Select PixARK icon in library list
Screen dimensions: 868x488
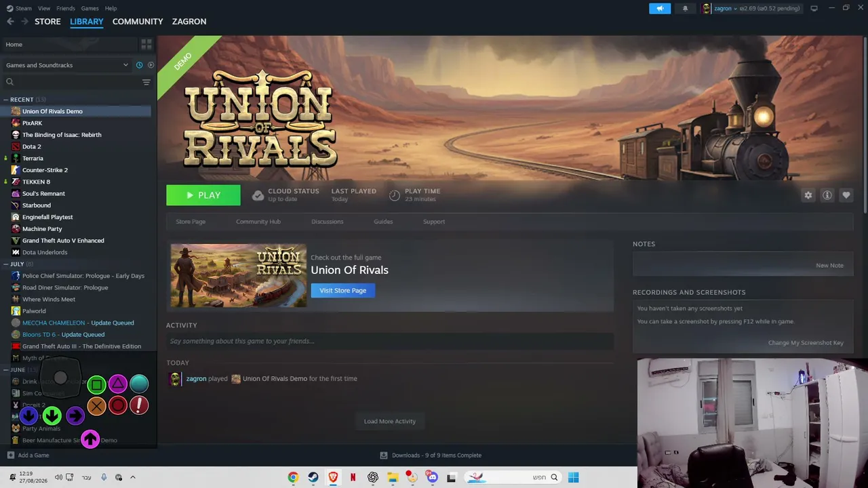coord(16,123)
